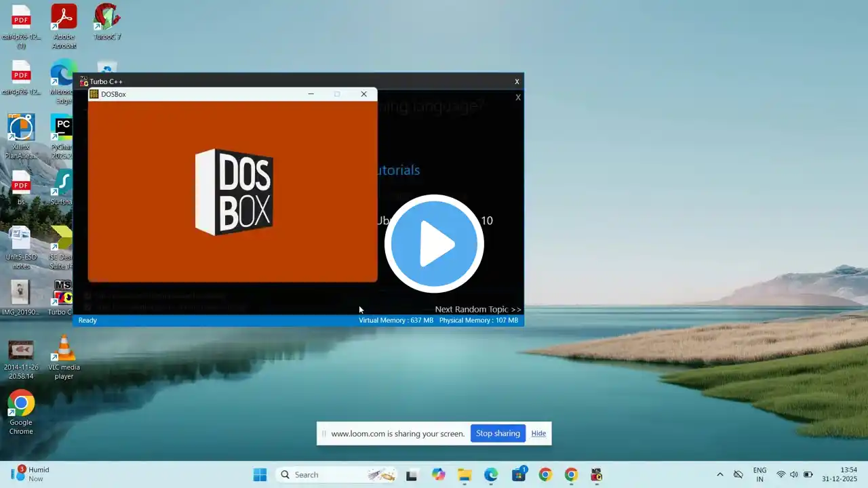Click the battery tray icon
Image resolution: width=868 pixels, height=488 pixels.
pyautogui.click(x=808, y=474)
